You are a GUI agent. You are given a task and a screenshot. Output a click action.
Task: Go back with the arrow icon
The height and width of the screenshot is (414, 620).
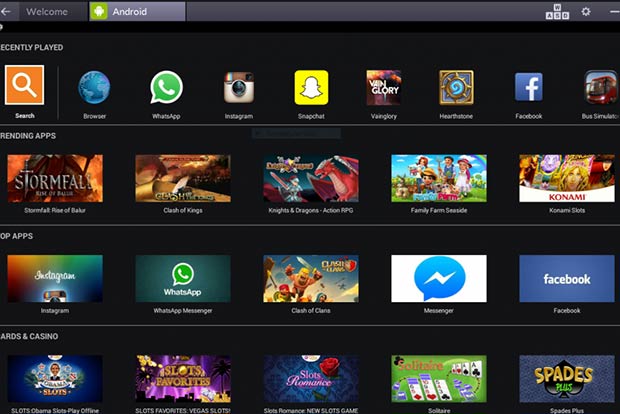pos(6,11)
